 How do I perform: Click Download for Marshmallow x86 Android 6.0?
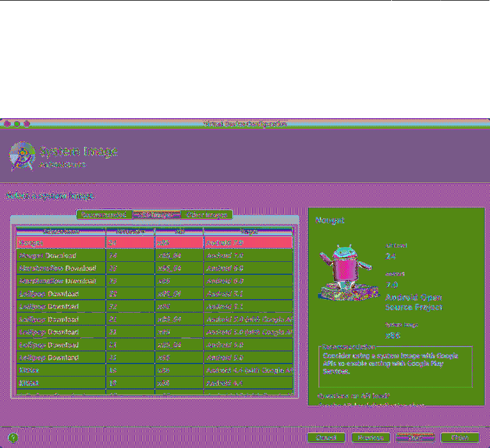click(81, 281)
